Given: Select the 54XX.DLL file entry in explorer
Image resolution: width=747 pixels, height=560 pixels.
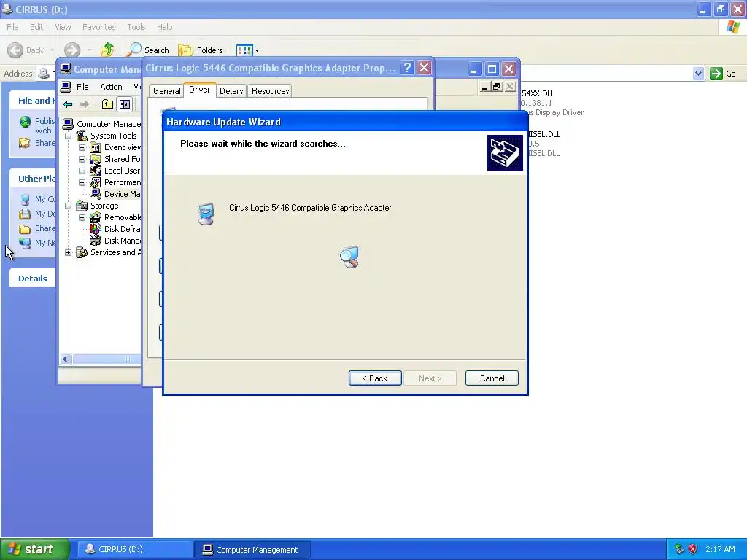Looking at the screenshot, I should (551, 103).
